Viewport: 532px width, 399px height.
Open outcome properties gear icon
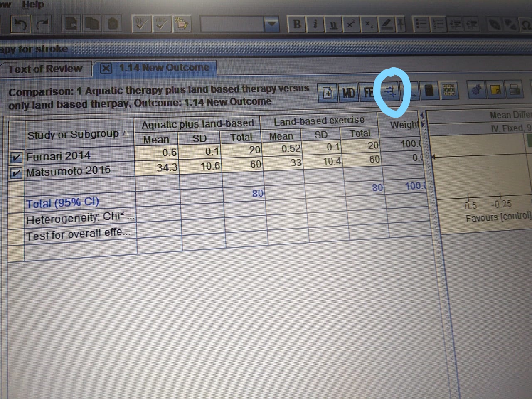point(476,90)
